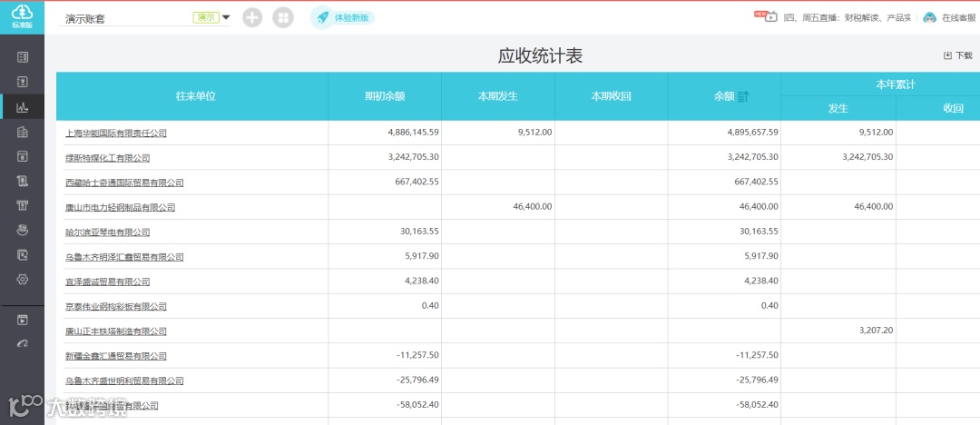Click 余额 value 4,895,657.59
The width and height of the screenshot is (980, 425).
752,132
